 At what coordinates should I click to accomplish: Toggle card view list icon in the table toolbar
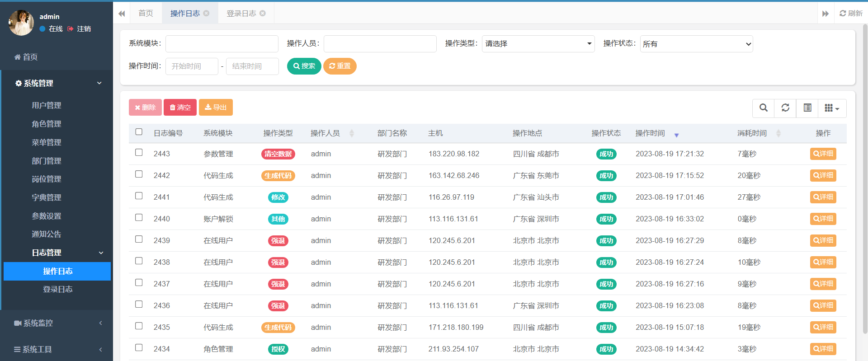tap(807, 108)
